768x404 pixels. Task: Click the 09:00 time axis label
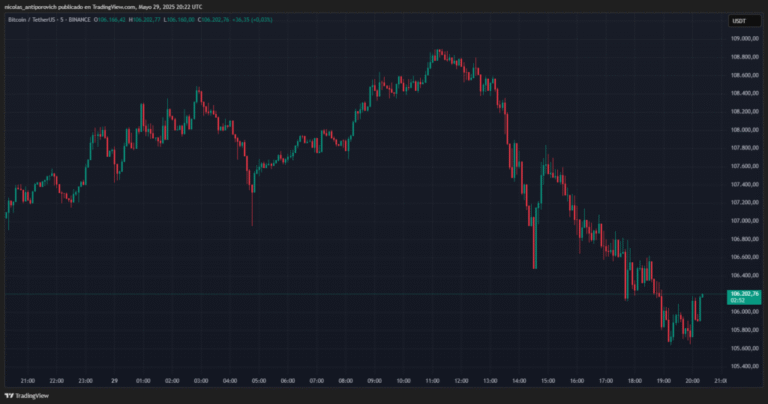375,381
